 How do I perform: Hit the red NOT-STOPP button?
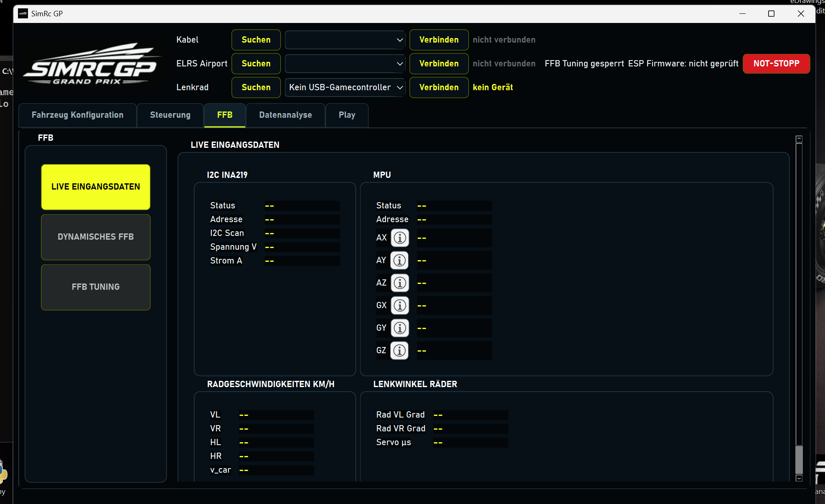(x=777, y=63)
